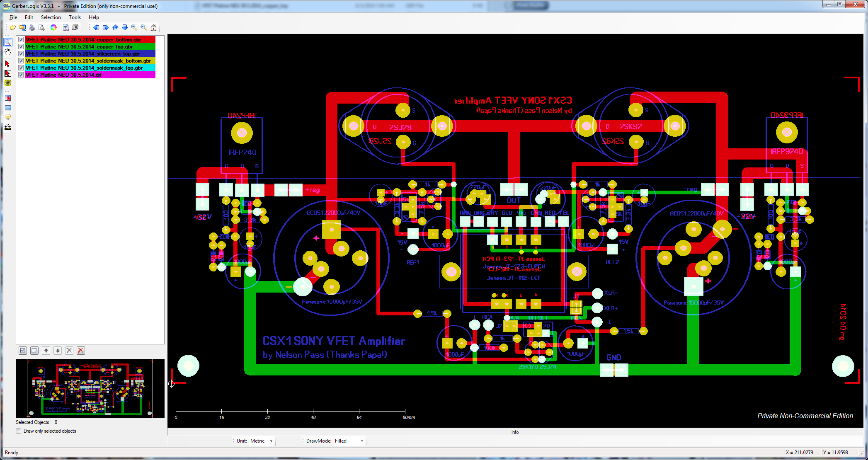
Task: Select the magenta .drl layer row
Action: pos(90,75)
